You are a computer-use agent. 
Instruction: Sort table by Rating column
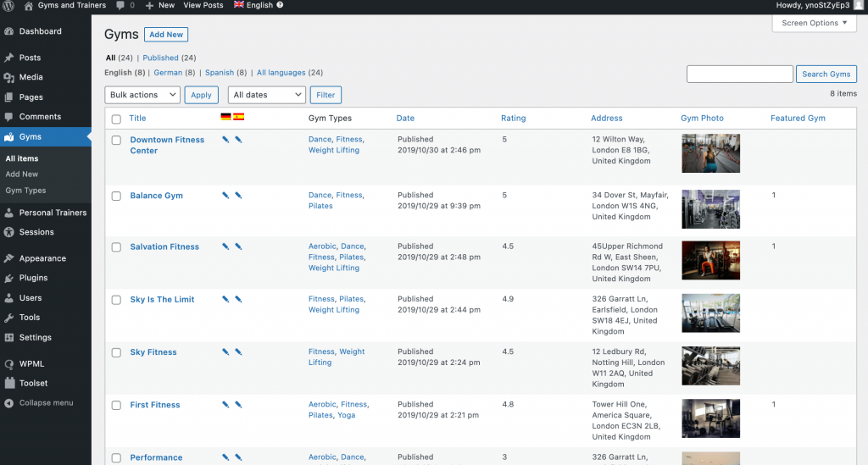tap(513, 119)
